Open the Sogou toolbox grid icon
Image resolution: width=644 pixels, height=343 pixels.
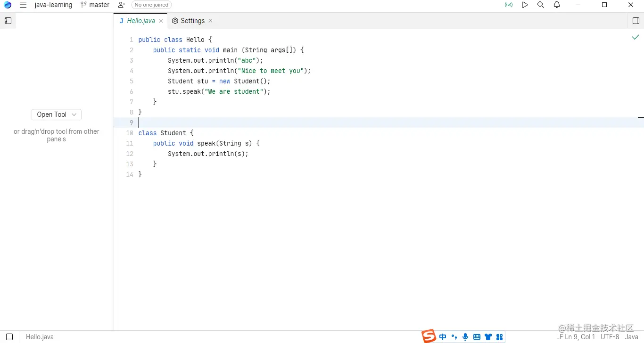(499, 336)
